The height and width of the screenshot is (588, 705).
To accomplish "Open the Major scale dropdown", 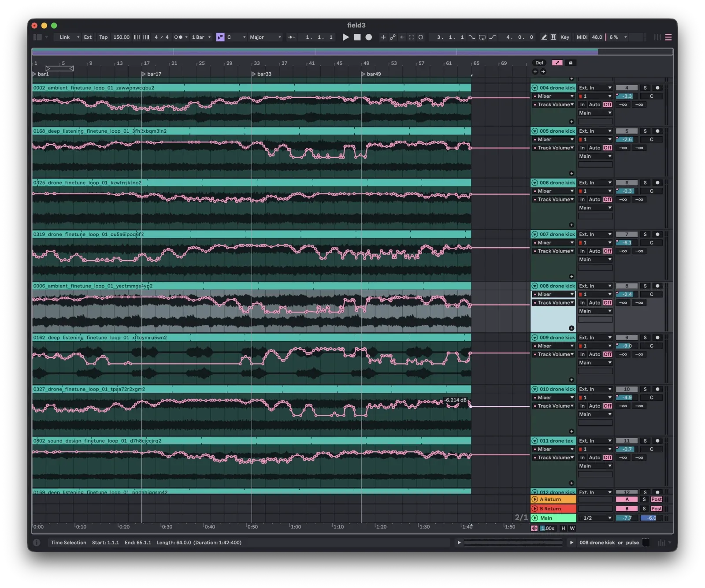I will click(x=265, y=37).
